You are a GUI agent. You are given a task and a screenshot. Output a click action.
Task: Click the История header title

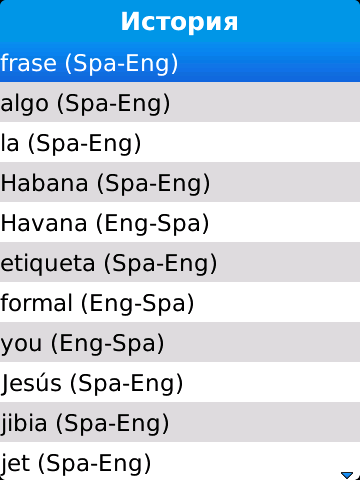[179, 22]
